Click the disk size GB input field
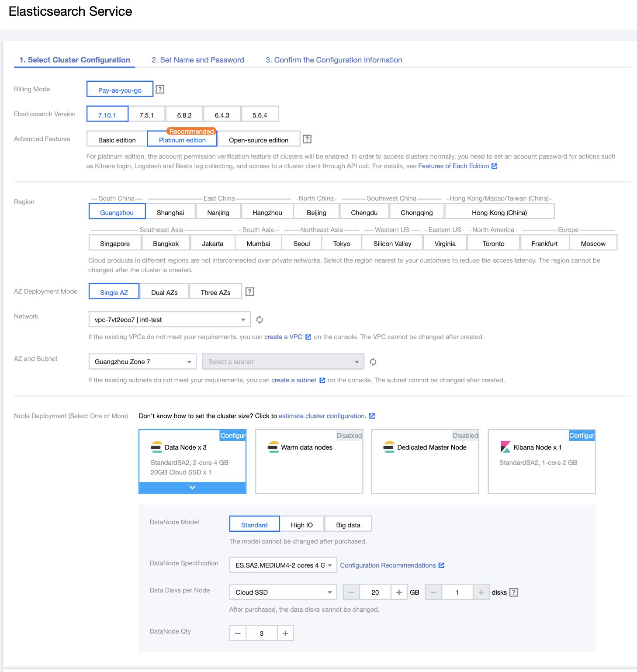 click(x=375, y=592)
